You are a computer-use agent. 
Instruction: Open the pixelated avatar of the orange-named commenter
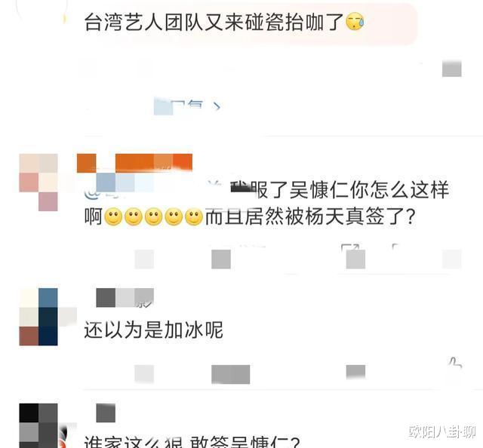38,183
